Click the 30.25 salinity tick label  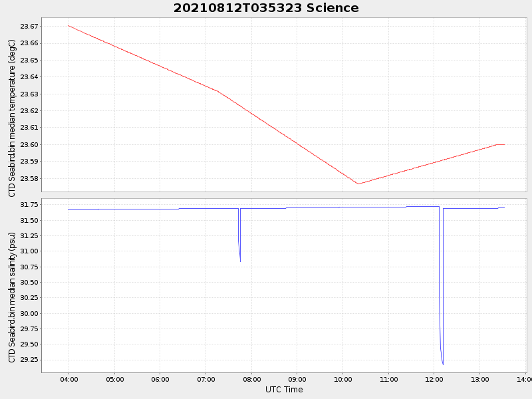29,298
